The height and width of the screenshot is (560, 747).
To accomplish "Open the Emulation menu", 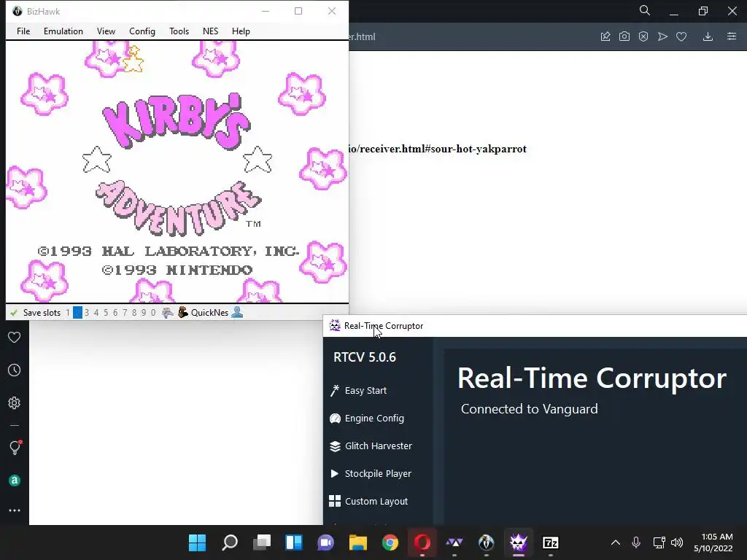I will (x=63, y=31).
